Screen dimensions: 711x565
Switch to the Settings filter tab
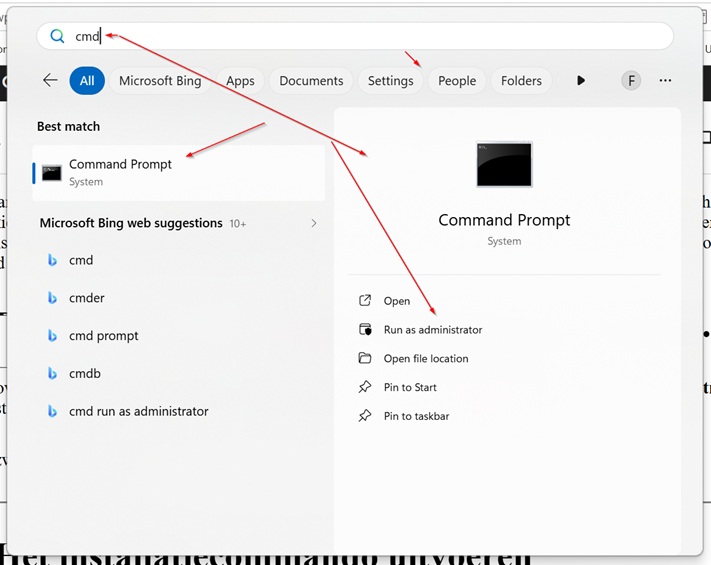(390, 81)
